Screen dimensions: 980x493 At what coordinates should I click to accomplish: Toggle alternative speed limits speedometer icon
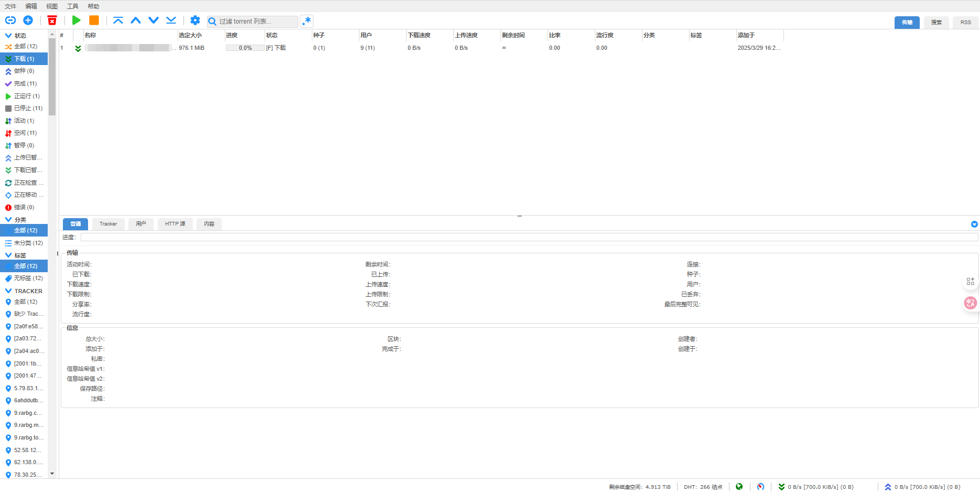[x=761, y=487]
